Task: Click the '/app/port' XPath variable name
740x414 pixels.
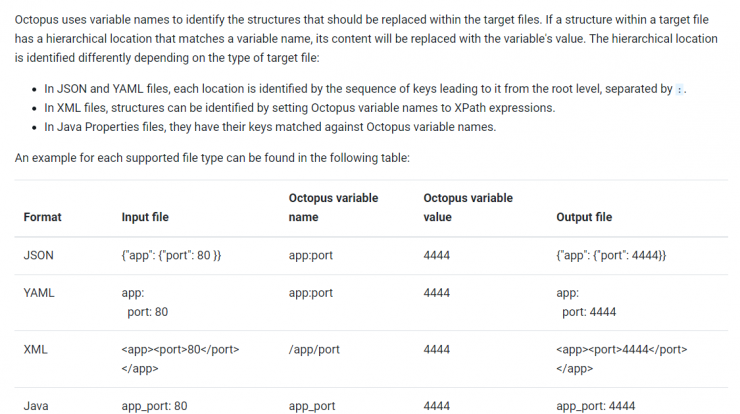Action: click(x=314, y=350)
